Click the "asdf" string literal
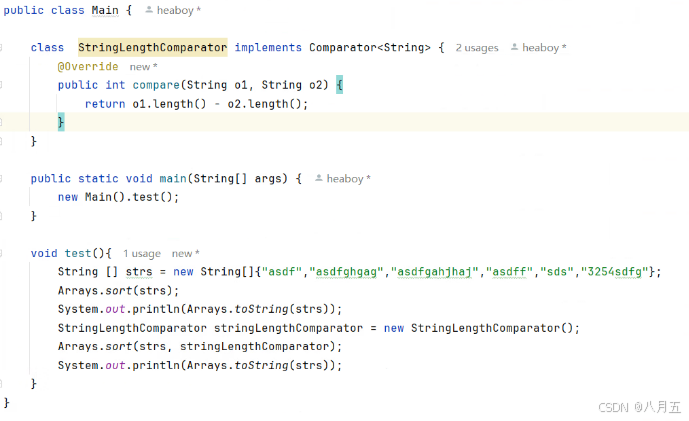Viewport: 689px width, 421px height. pos(282,272)
